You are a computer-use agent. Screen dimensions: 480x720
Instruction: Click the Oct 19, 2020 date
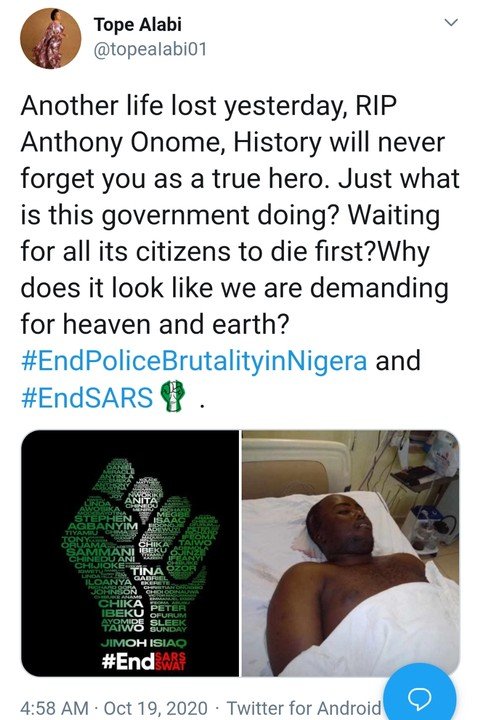tap(156, 708)
